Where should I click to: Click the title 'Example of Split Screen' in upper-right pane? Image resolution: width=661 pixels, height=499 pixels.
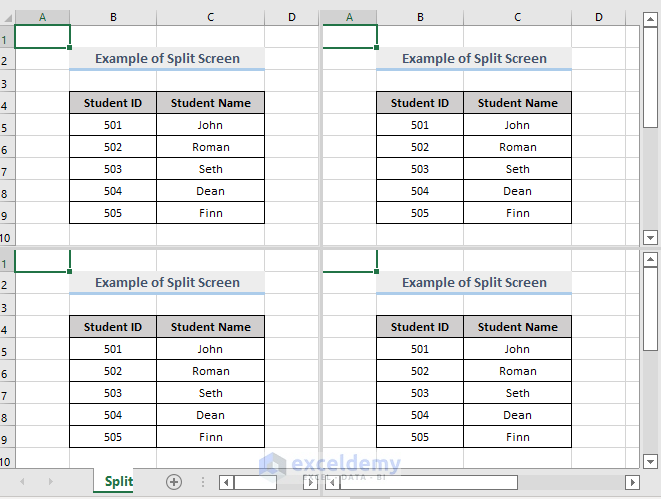474,59
